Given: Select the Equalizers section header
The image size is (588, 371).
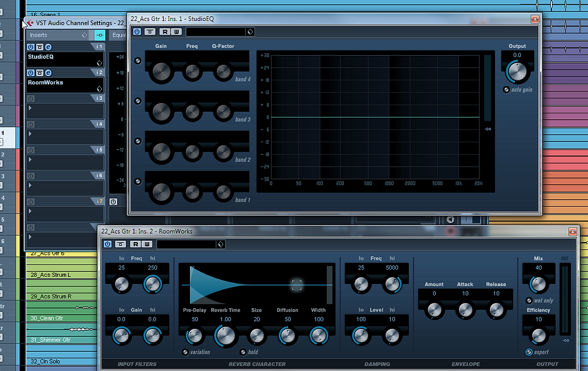Looking at the screenshot, I should [119, 35].
